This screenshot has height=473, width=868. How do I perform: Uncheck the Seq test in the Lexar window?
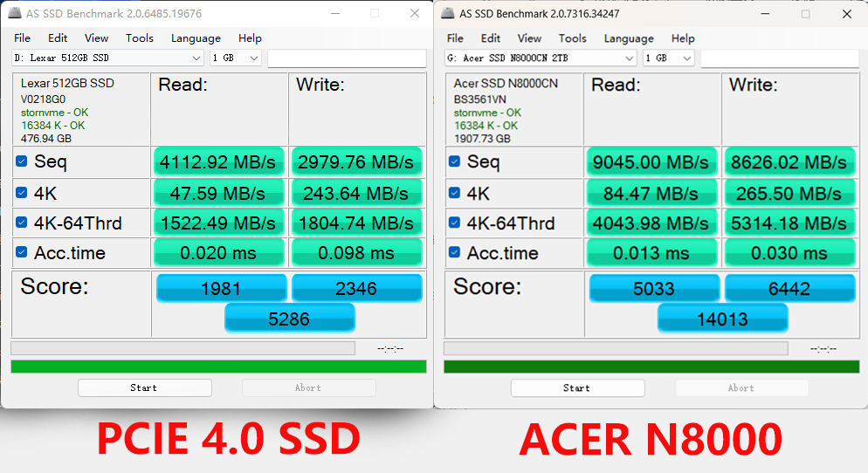click(x=21, y=161)
